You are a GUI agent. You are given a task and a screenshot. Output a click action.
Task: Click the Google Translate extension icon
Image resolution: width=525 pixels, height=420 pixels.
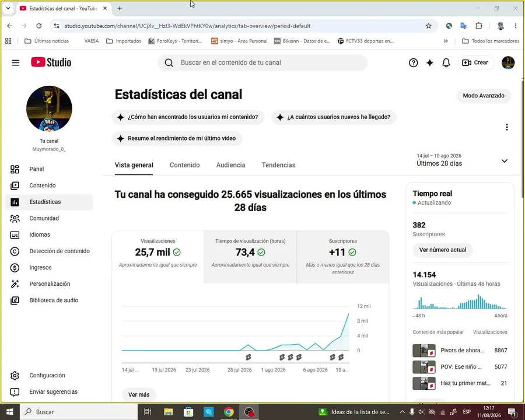click(464, 26)
